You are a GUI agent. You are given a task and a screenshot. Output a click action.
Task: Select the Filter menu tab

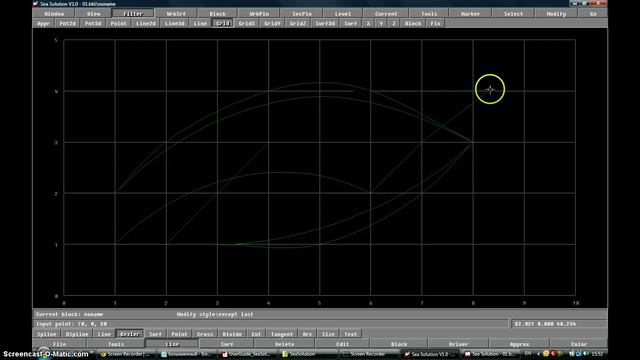point(133,13)
